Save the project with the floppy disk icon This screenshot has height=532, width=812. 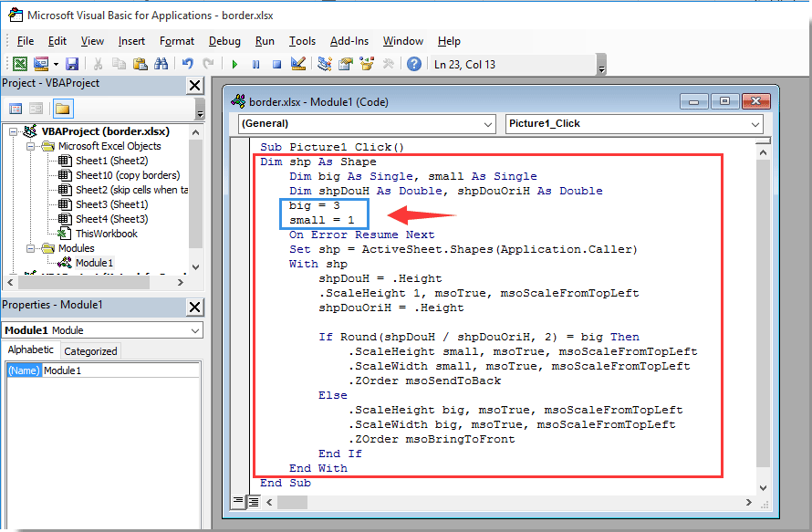72,64
